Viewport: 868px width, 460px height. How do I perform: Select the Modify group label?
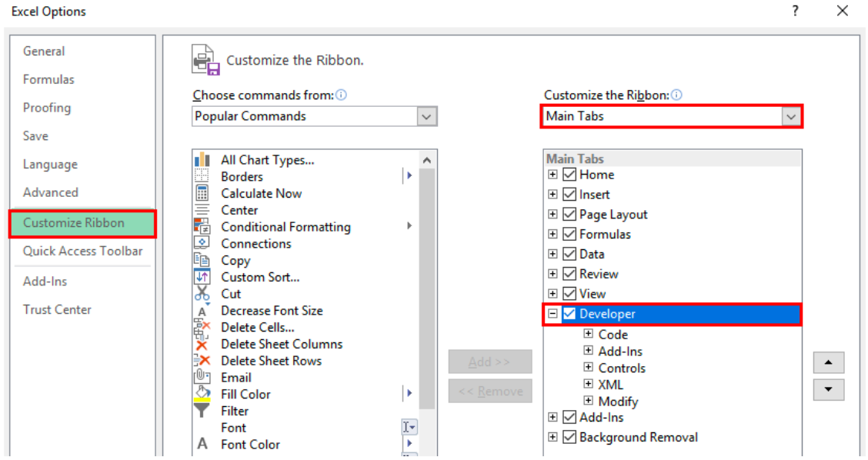(x=619, y=402)
